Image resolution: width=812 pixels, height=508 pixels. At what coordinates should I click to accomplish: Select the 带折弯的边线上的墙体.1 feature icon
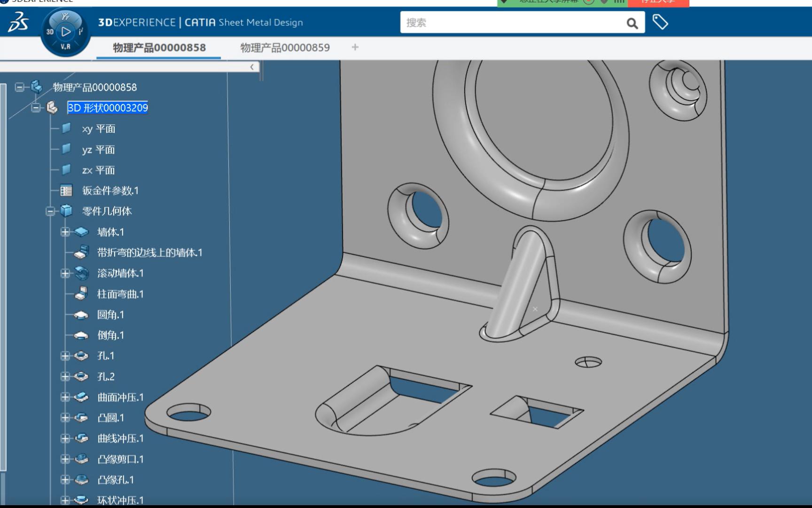tap(81, 253)
